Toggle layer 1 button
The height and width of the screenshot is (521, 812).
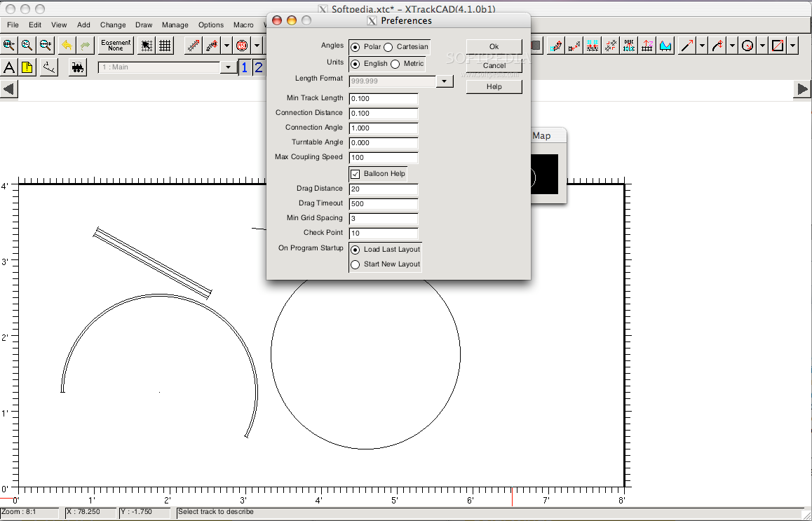click(245, 67)
